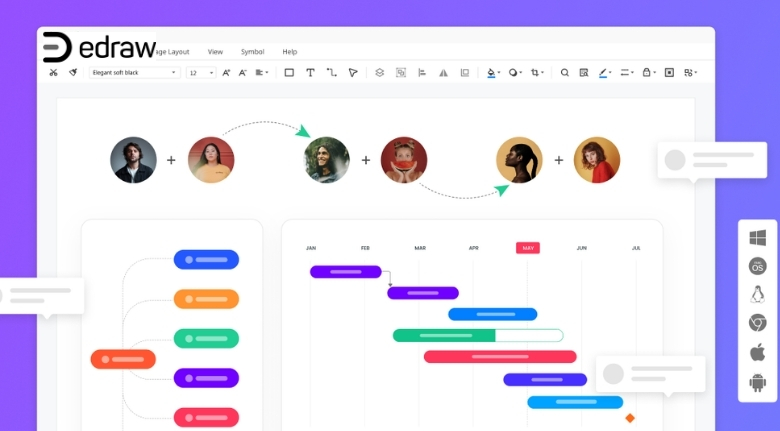Open the Symbol menu
Viewport: 780px width, 431px height.
[x=252, y=52]
